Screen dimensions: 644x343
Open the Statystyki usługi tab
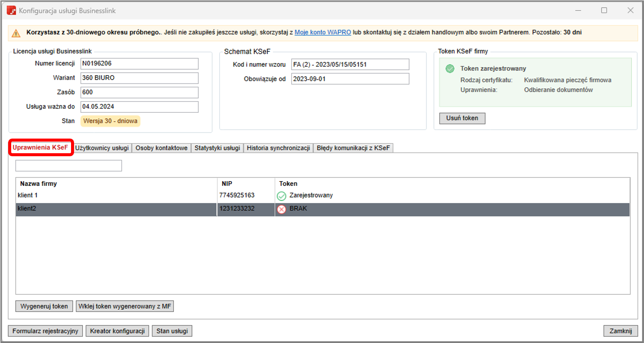click(217, 148)
